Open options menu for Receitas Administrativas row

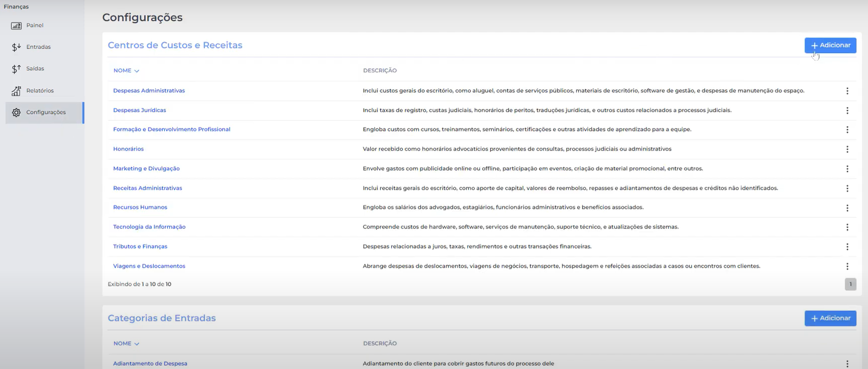tap(847, 188)
